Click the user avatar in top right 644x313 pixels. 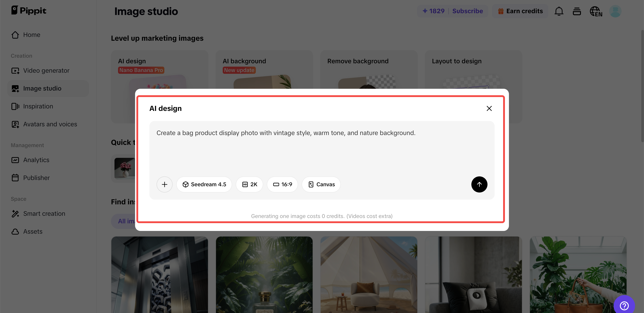[615, 11]
